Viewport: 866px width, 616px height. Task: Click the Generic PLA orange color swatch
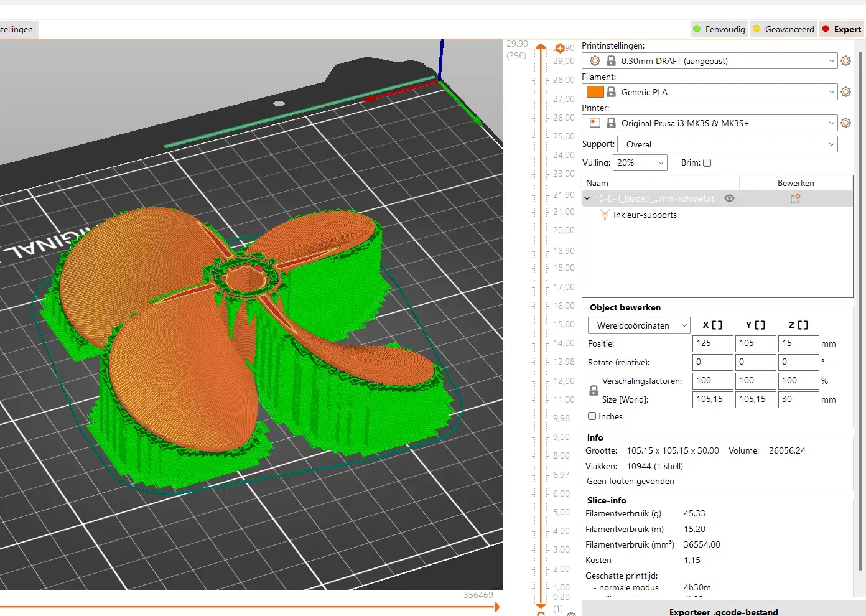(x=595, y=92)
